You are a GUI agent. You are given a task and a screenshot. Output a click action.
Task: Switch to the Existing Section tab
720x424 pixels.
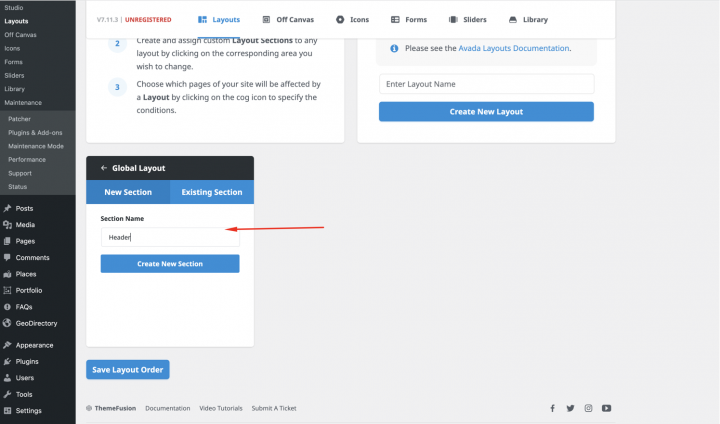point(212,192)
